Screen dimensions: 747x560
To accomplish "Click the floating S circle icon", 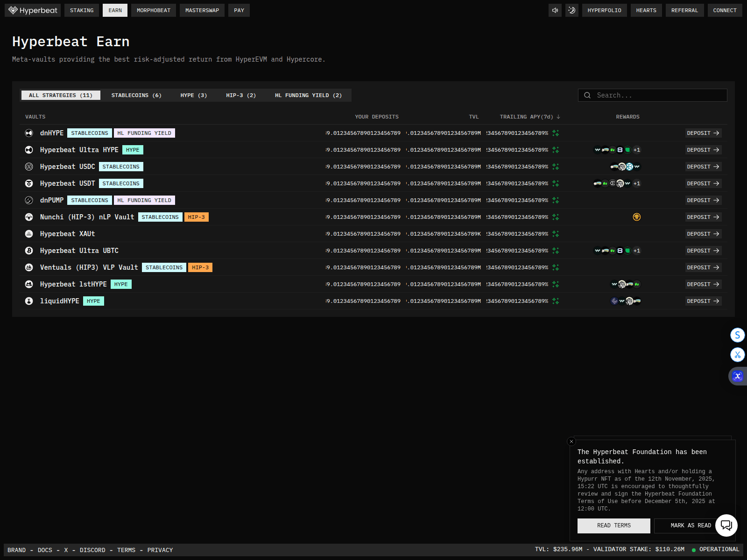I will tap(737, 335).
